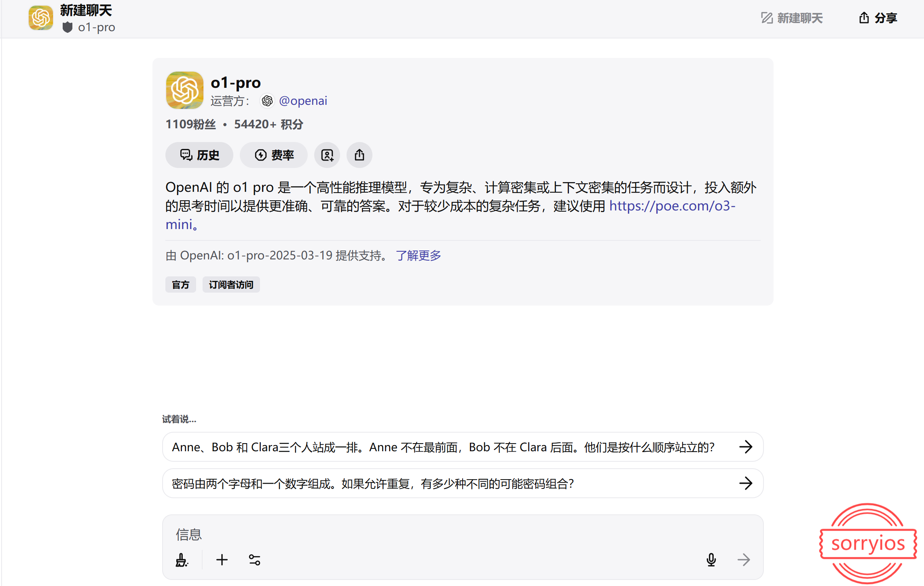Click the 订阅者访问 subscriber access tag
The image size is (924, 586).
click(231, 285)
